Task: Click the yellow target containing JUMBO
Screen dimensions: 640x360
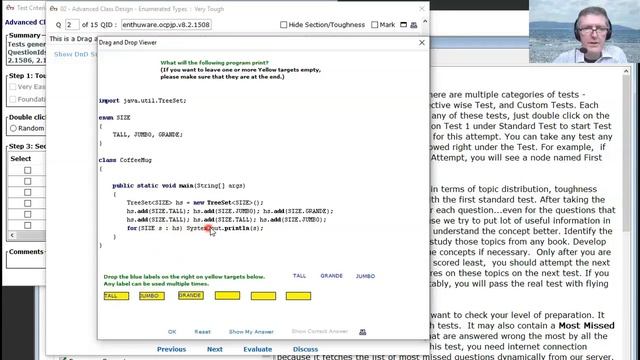Action: click(152, 296)
